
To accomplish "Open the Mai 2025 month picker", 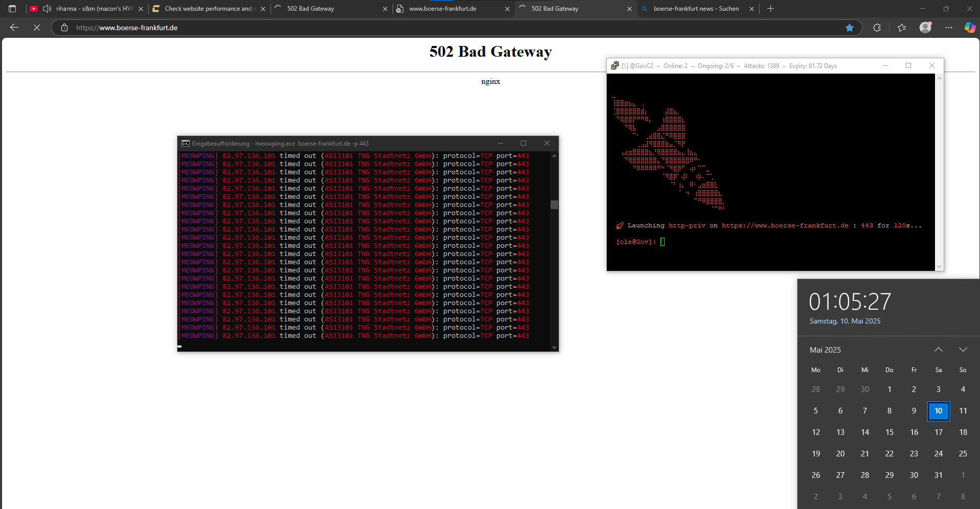I will point(825,350).
